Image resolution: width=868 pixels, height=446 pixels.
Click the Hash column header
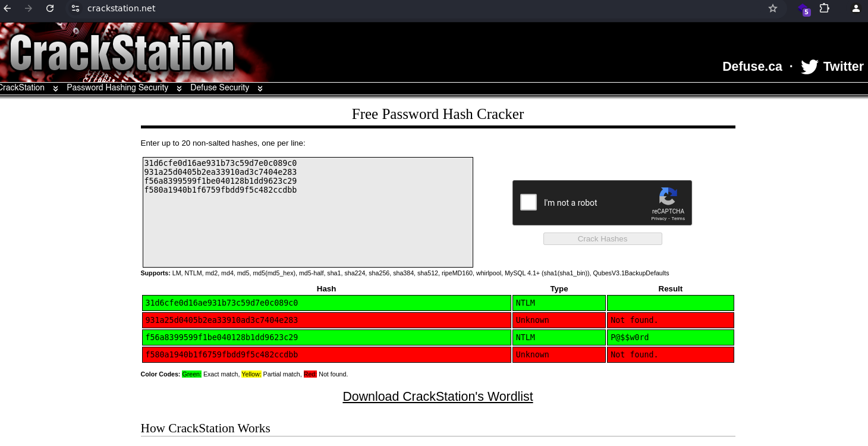(326, 288)
